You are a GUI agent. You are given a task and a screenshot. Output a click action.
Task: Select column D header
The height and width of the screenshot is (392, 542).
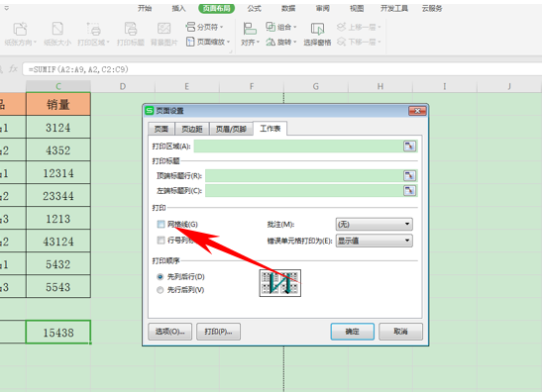[x=123, y=86]
